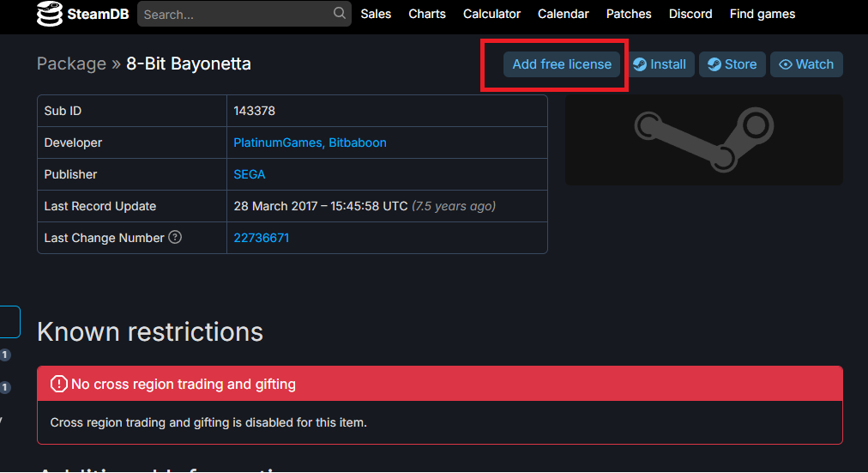Click the Install button
Image resolution: width=868 pixels, height=473 pixels.
pos(660,64)
